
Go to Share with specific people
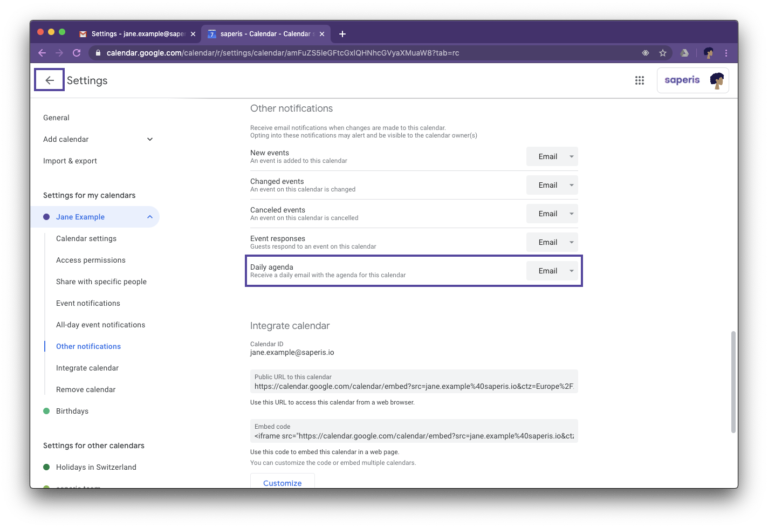coord(101,282)
